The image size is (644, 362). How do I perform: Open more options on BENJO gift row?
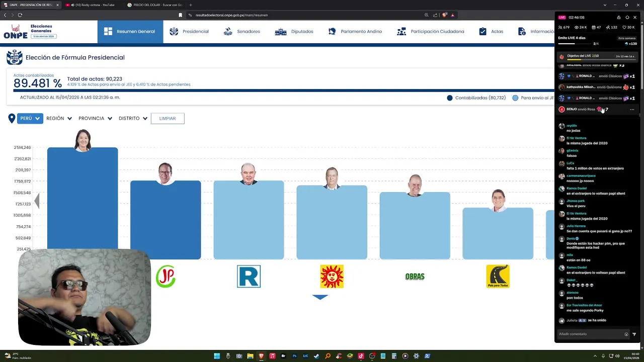[x=632, y=109]
